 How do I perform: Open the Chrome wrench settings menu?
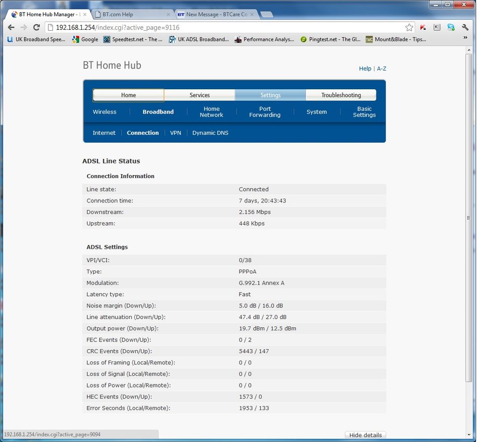(x=465, y=27)
